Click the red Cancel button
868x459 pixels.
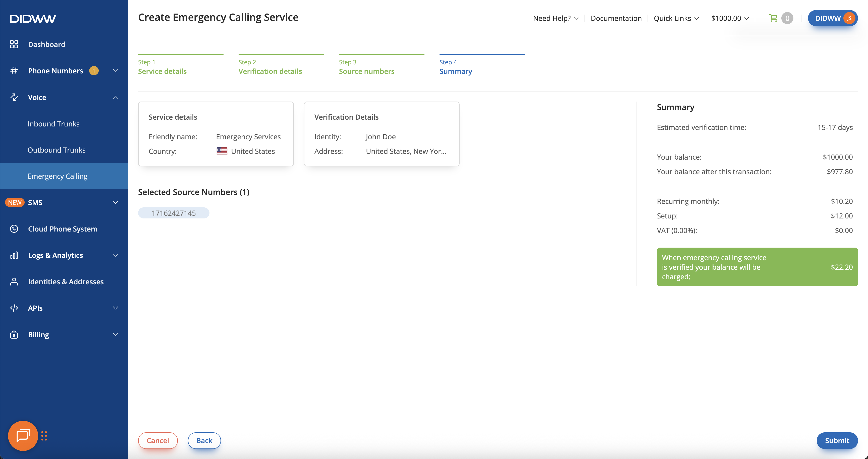158,440
